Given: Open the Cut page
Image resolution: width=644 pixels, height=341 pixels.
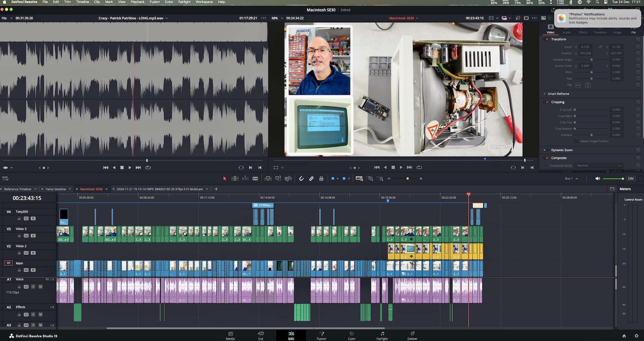Looking at the screenshot, I should (261, 336).
